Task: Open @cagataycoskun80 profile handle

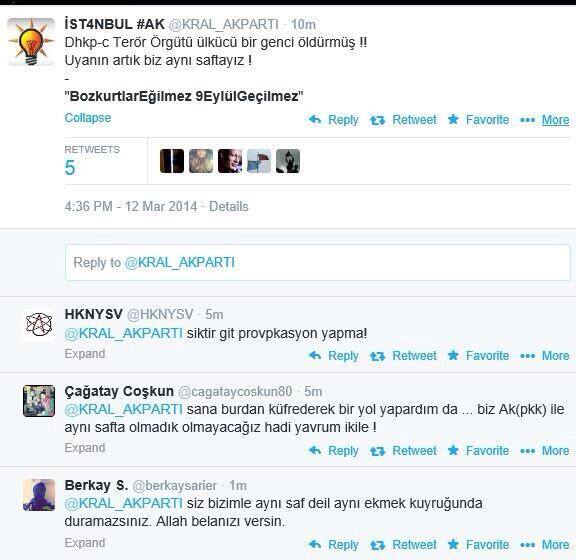Action: [235, 392]
